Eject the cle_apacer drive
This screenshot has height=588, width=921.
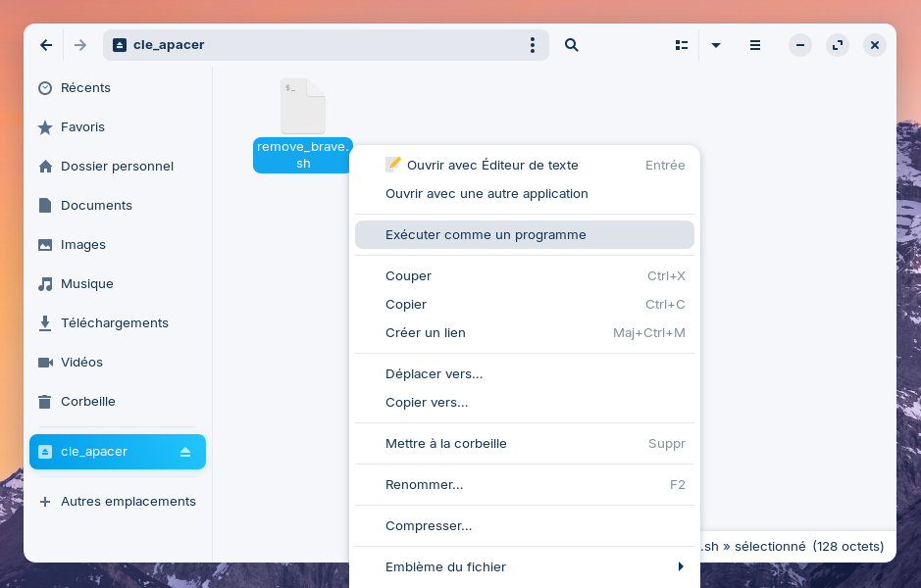point(185,452)
